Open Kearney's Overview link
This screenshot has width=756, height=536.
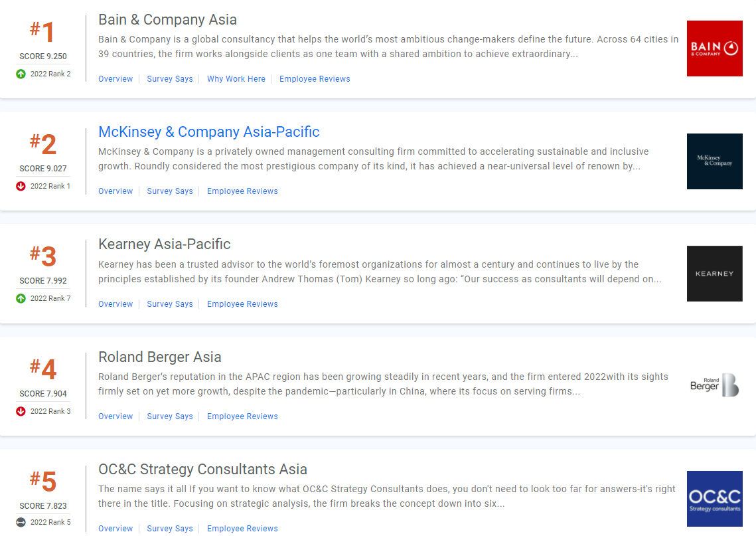click(115, 304)
